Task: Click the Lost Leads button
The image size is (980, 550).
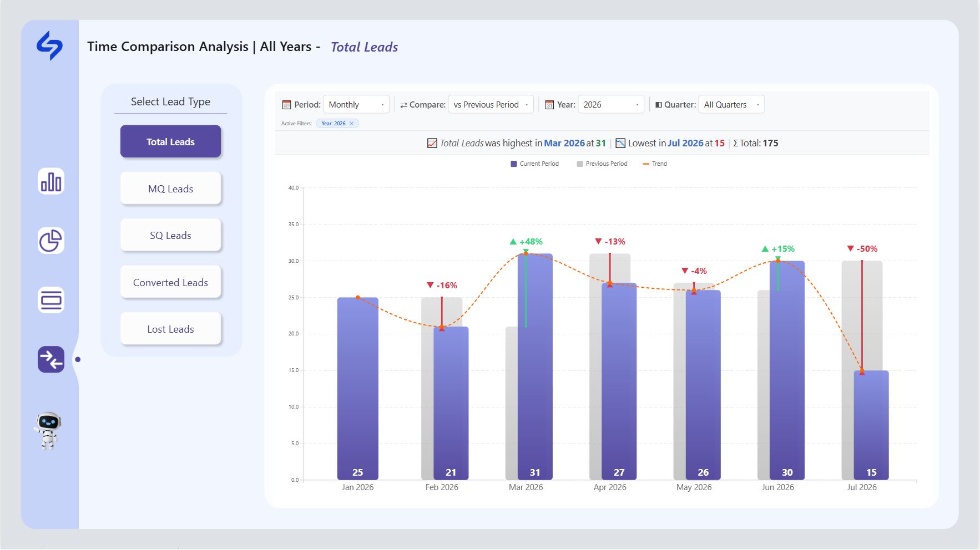Action: pyautogui.click(x=170, y=329)
